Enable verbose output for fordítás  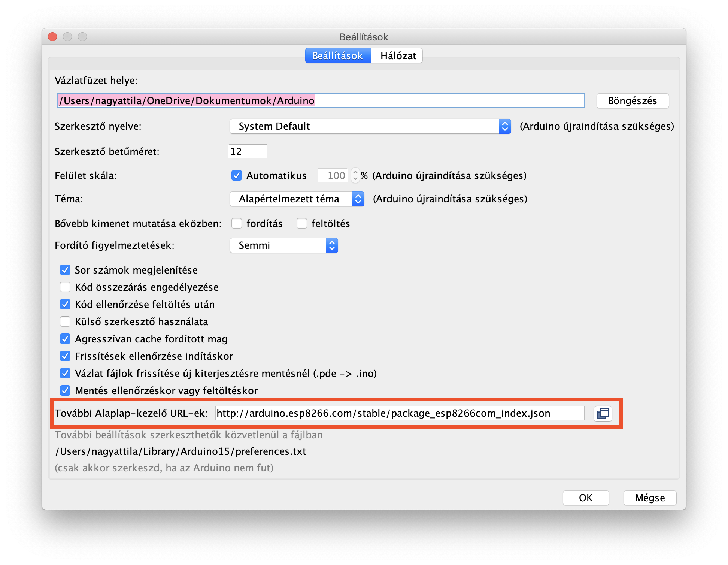coord(236,223)
